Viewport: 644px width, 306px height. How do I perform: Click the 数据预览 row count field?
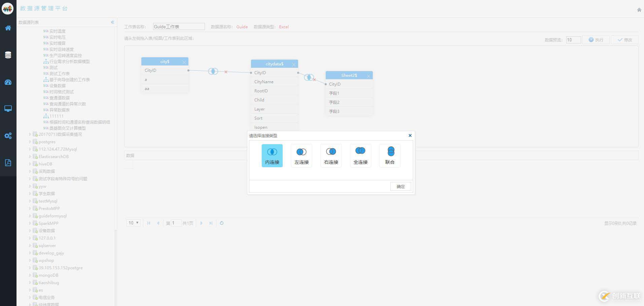573,40
